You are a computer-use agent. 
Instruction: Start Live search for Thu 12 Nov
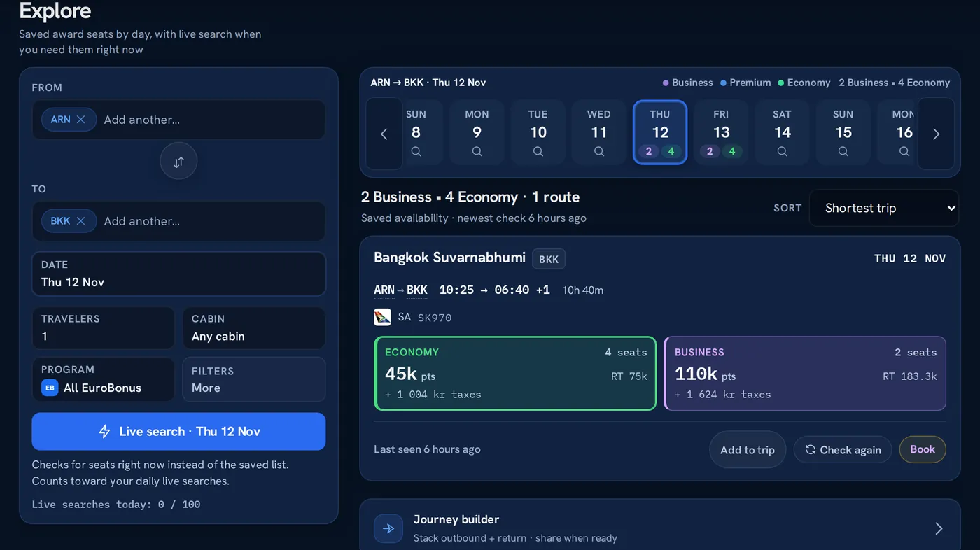click(x=178, y=431)
